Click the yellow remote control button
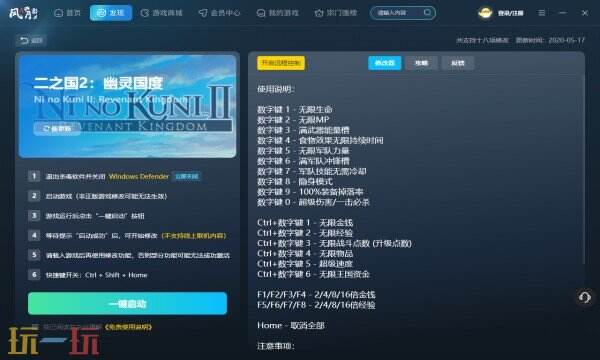This screenshot has width=600, height=360. (x=281, y=63)
